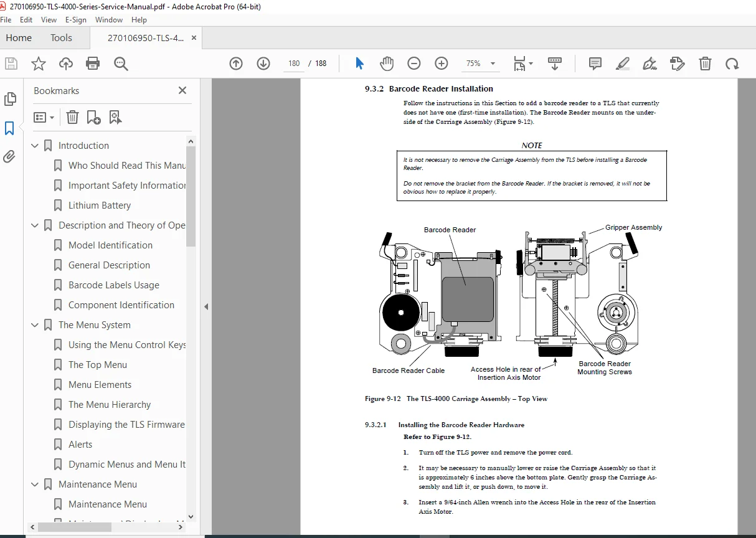The height and width of the screenshot is (538, 756).
Task: Choose the Selection arrow tool
Action: [x=359, y=63]
